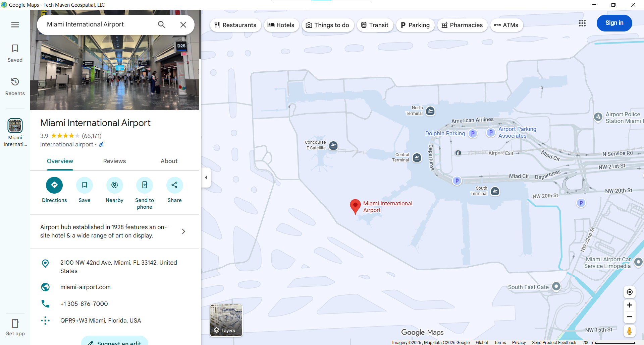
Task: Zoom in with the plus button
Action: coord(630,305)
